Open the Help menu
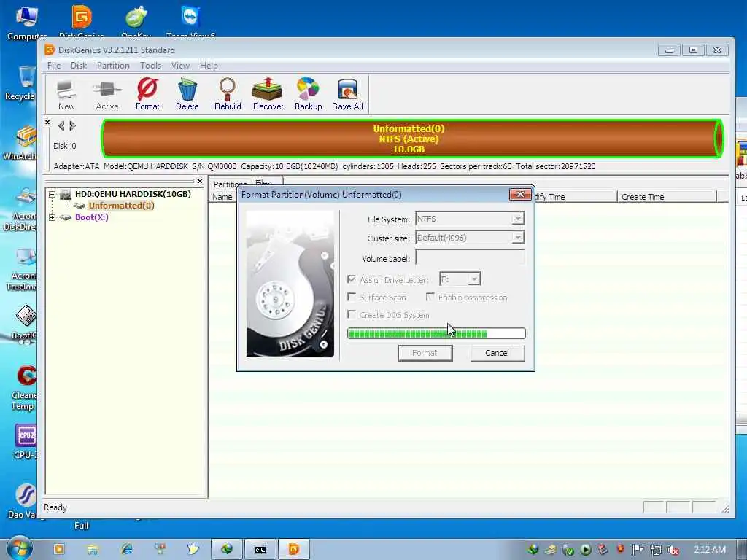Image resolution: width=747 pixels, height=560 pixels. (209, 66)
